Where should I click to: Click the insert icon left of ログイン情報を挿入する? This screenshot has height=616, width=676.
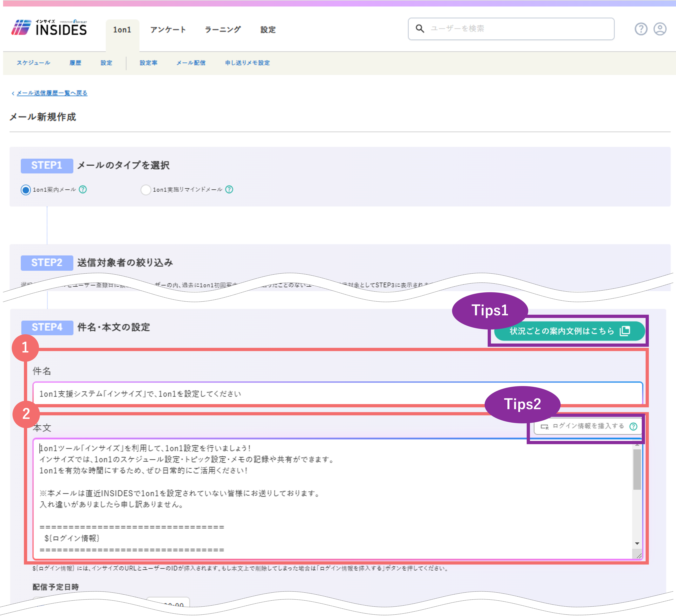click(x=545, y=427)
